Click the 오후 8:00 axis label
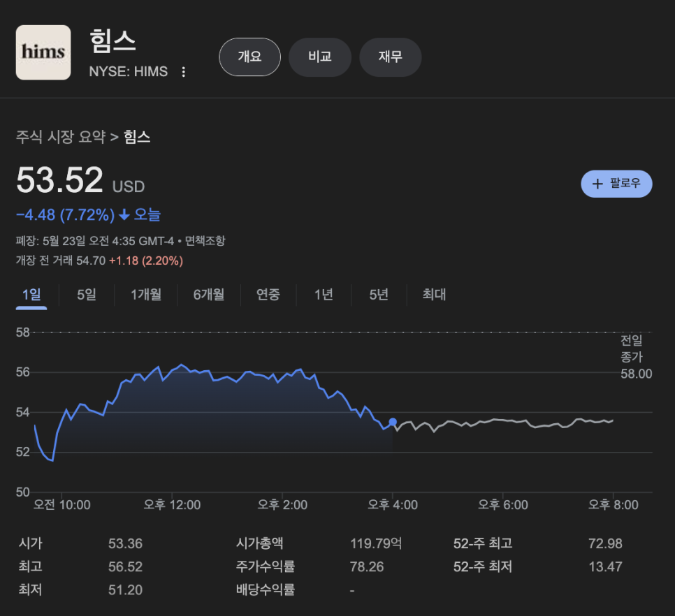Viewport: 675px width, 616px height. 614,504
